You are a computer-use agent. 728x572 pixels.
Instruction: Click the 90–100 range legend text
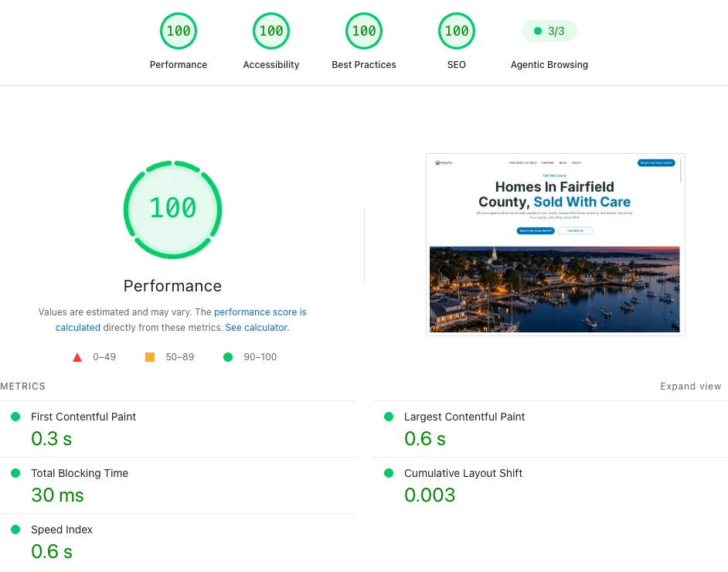tap(260, 357)
